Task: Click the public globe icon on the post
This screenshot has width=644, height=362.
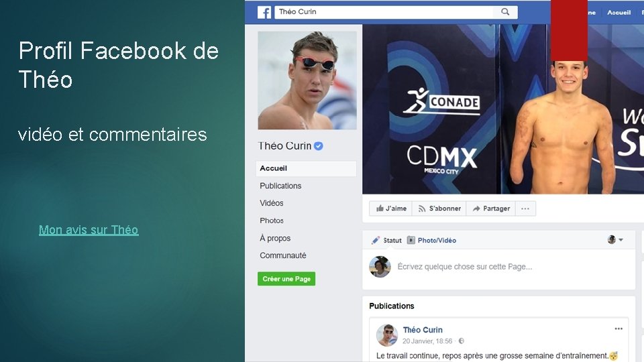Action: tap(462, 341)
